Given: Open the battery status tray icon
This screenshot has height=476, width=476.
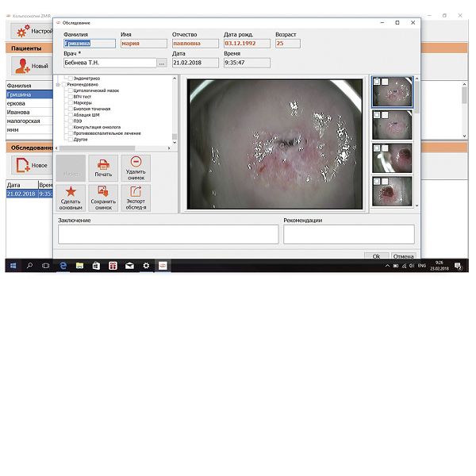Looking at the screenshot, I should [x=396, y=266].
